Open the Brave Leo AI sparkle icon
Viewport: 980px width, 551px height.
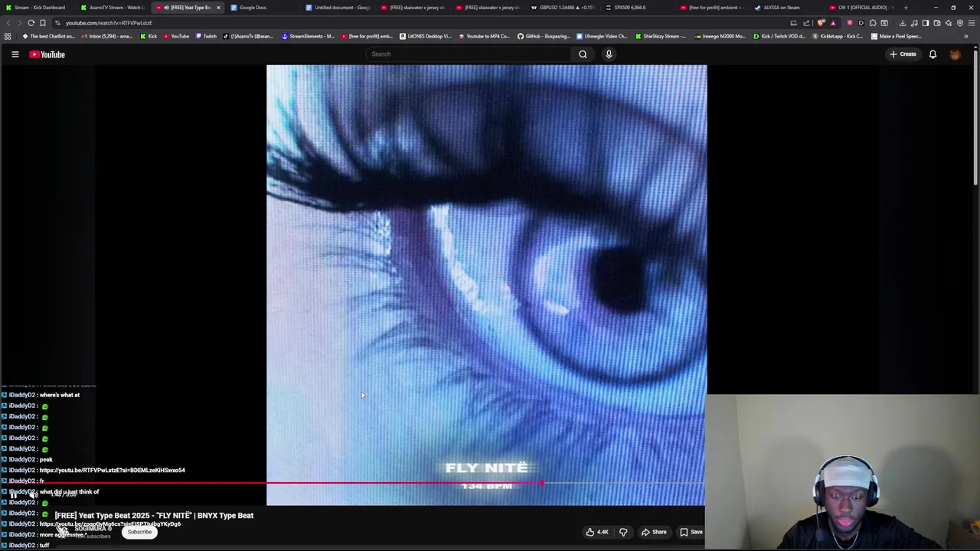pyautogui.click(x=949, y=23)
